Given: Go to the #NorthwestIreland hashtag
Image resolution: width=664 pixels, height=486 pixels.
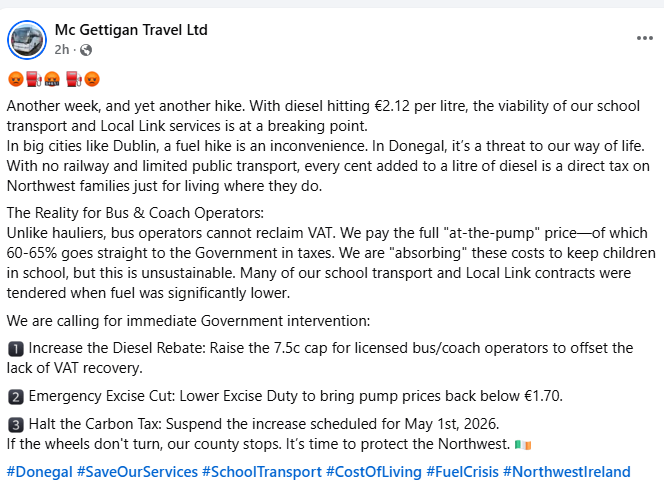Looking at the screenshot, I should 567,471.
